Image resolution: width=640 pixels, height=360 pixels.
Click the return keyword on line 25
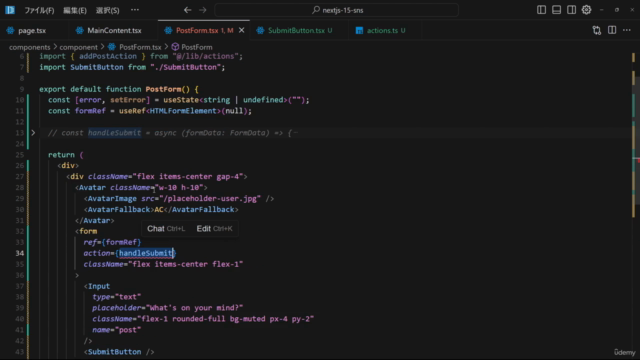pyautogui.click(x=61, y=155)
